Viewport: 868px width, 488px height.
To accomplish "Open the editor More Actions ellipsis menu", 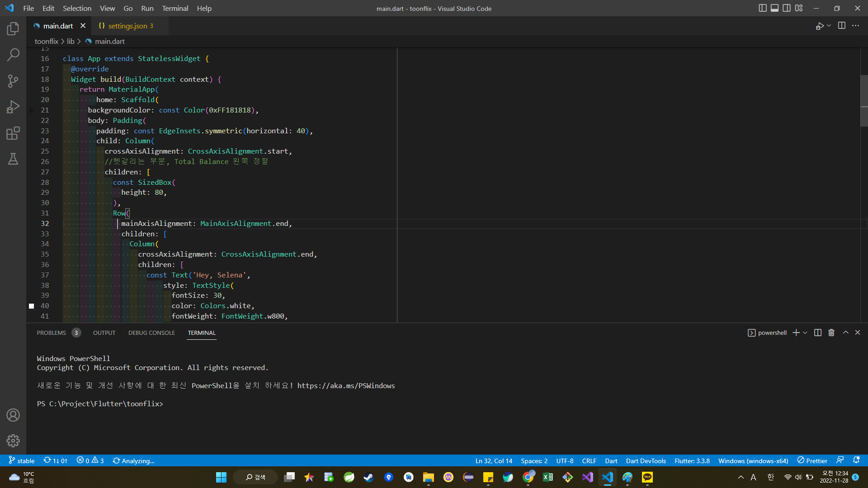I will 855,26.
